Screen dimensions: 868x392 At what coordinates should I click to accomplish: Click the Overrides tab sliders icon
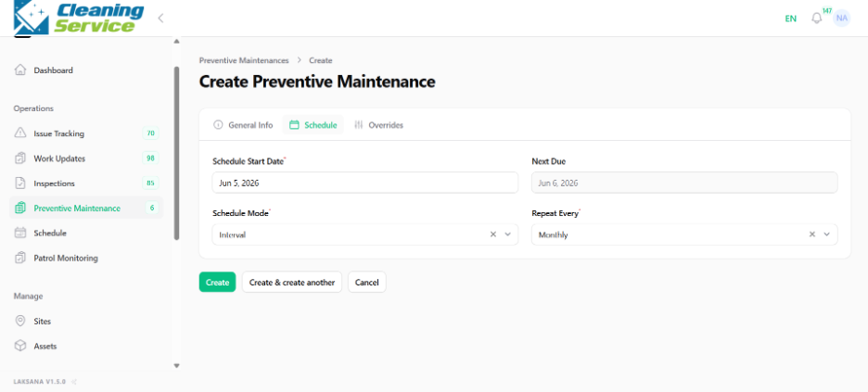pos(359,125)
